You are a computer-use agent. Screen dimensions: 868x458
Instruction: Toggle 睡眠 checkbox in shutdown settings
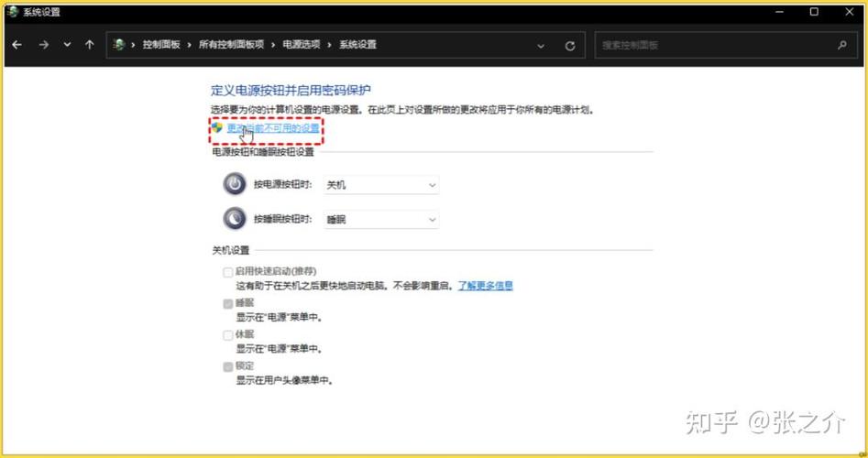[227, 304]
